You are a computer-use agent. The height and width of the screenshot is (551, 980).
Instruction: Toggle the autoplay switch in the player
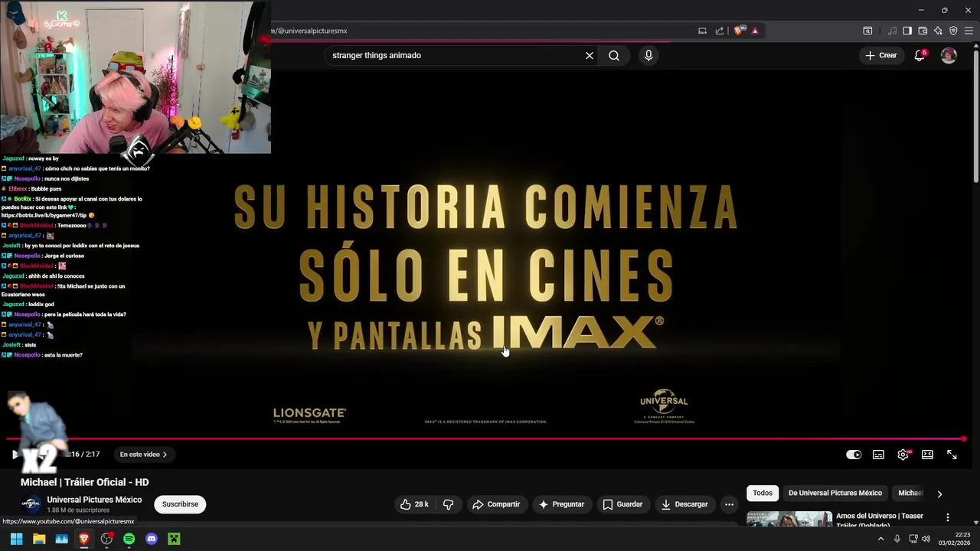click(854, 455)
